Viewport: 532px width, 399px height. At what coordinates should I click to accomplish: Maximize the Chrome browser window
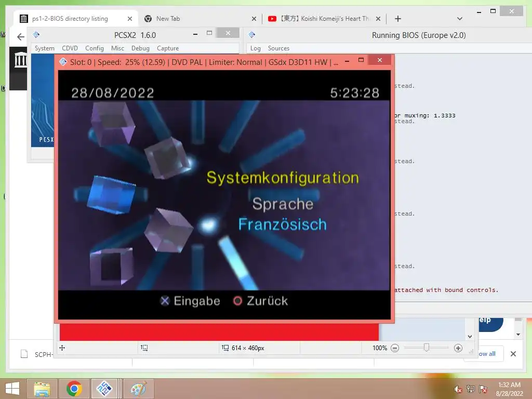[494, 11]
